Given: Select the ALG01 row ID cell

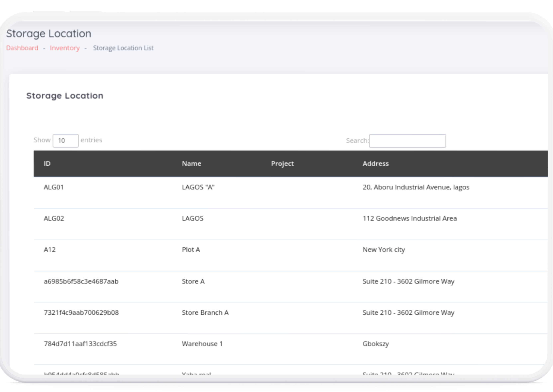Looking at the screenshot, I should pyautogui.click(x=53, y=187).
